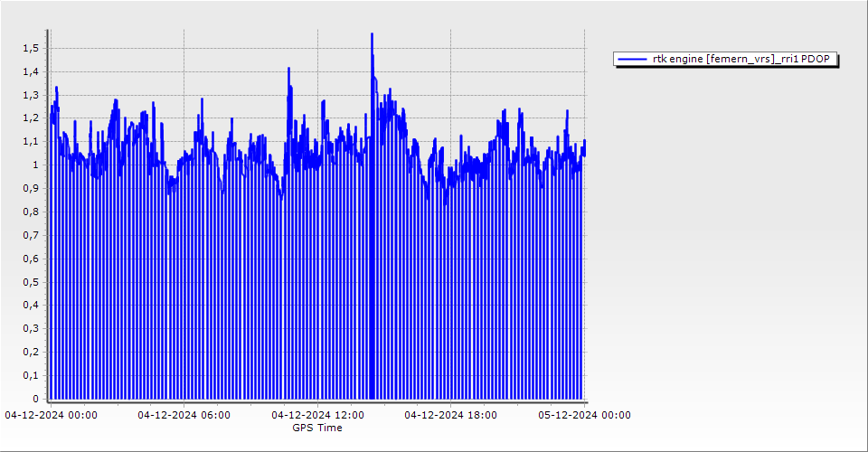The height and width of the screenshot is (452, 868).
Task: Click the 0,9 y-axis tick label
Action: pyautogui.click(x=35, y=188)
